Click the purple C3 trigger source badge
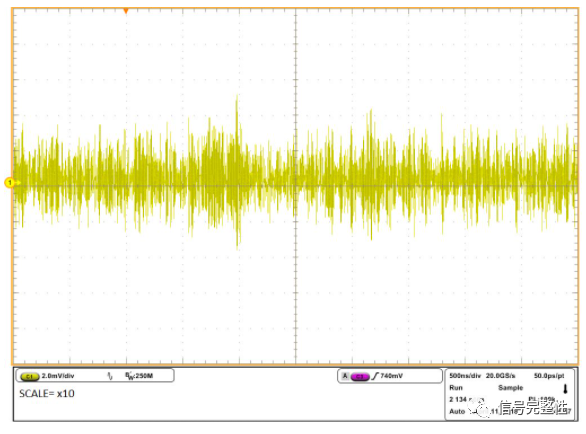The width and height of the screenshot is (586, 434). 360,376
